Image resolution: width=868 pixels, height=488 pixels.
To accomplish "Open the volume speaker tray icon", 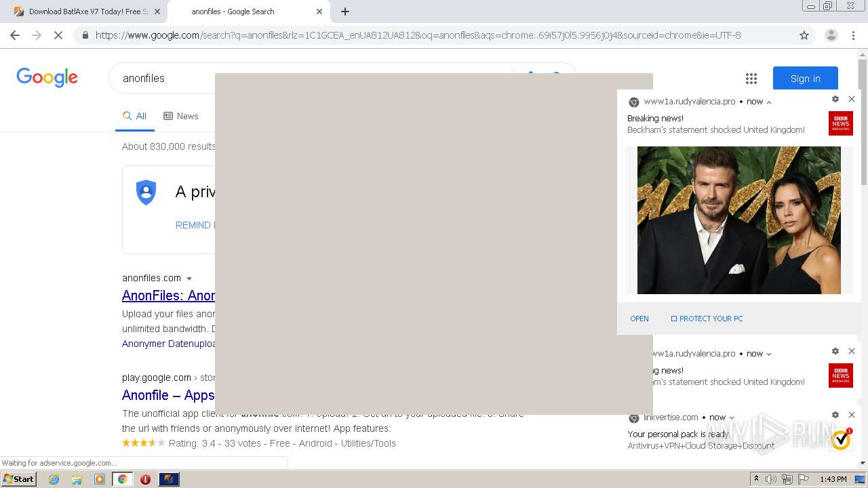I will pyautogui.click(x=771, y=479).
